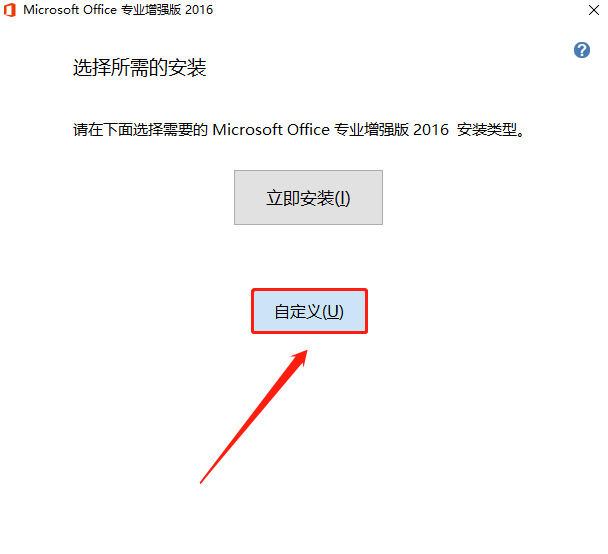608x554 pixels.
Task: Click the window title Microsoft Office 专业增强版 2016
Action: (118, 10)
